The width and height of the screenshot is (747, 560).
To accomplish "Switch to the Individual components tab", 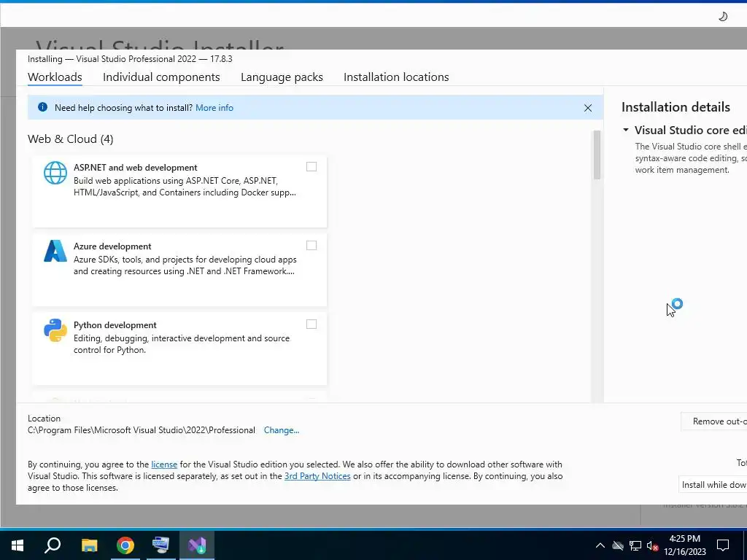I will [x=161, y=77].
